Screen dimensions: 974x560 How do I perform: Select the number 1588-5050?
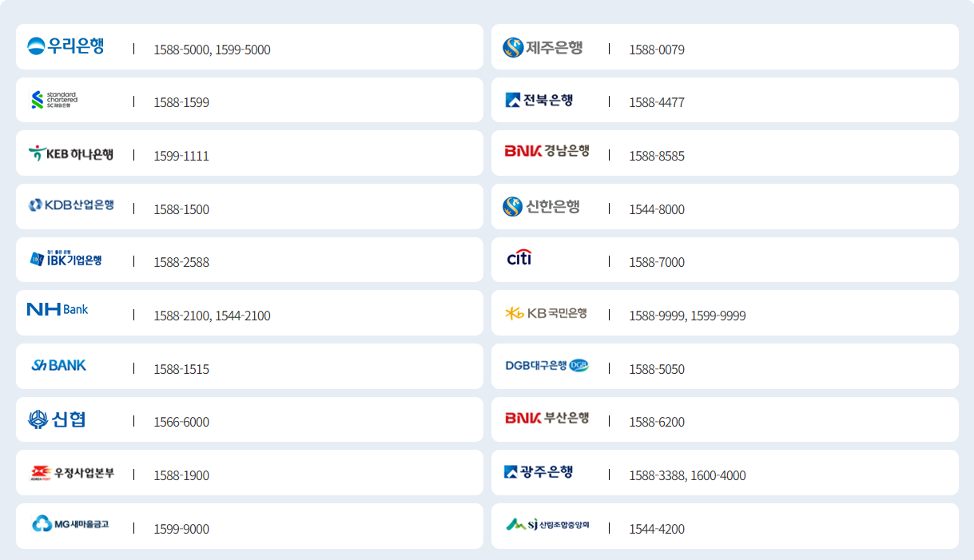pos(657,369)
